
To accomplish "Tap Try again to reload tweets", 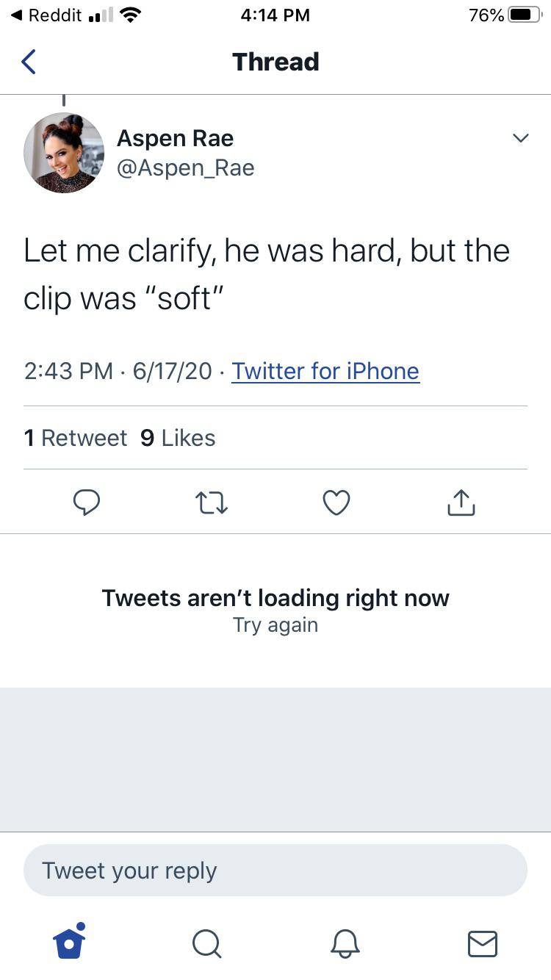I will [x=275, y=625].
